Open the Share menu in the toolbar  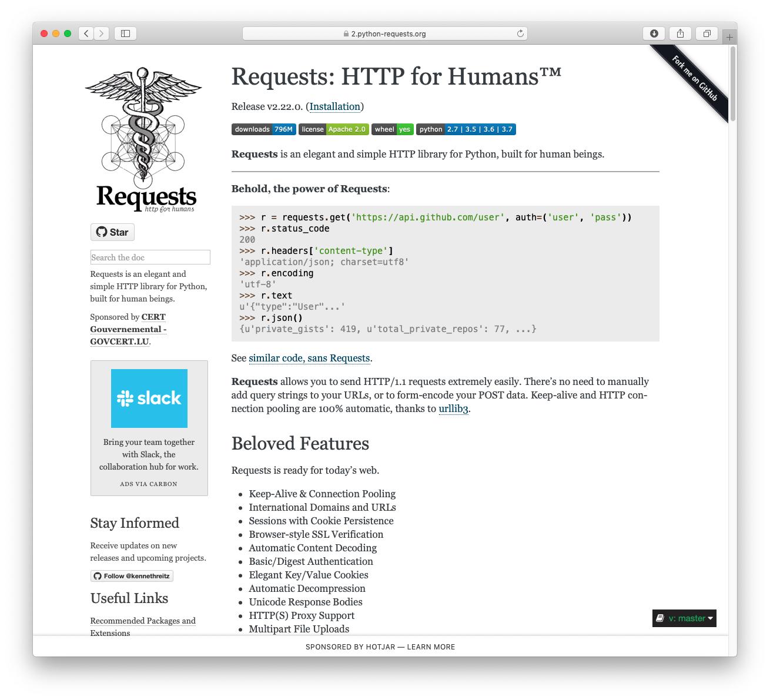coord(681,34)
